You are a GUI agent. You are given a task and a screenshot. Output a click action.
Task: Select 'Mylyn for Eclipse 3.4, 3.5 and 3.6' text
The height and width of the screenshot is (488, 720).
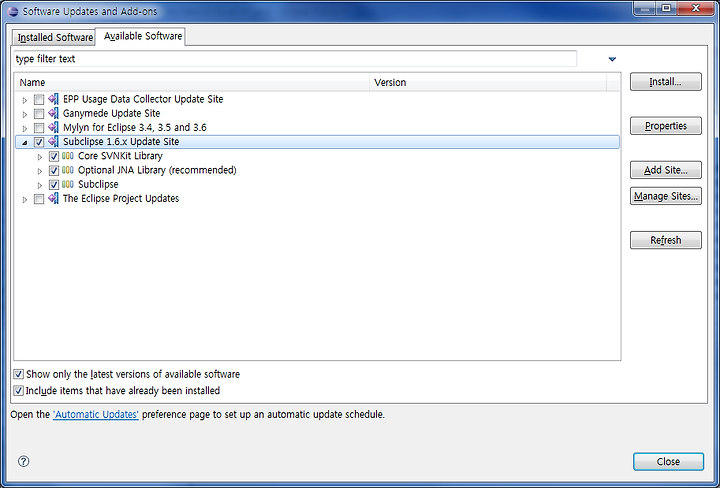point(135,127)
